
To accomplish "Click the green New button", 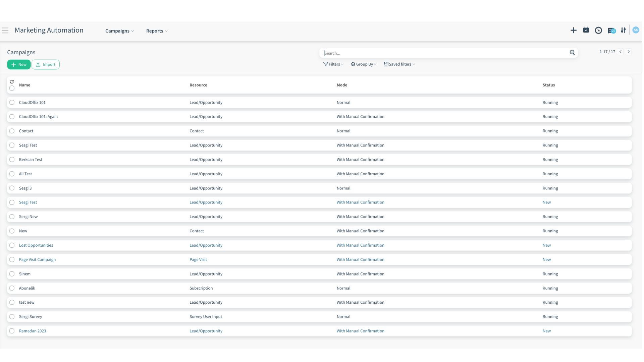I will pyautogui.click(x=19, y=65).
